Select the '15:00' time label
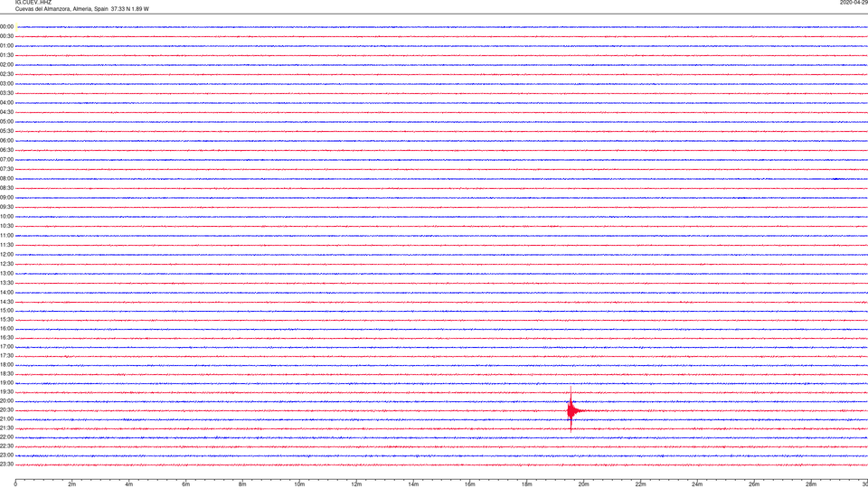This screenshot has width=868, height=488. (x=6, y=311)
